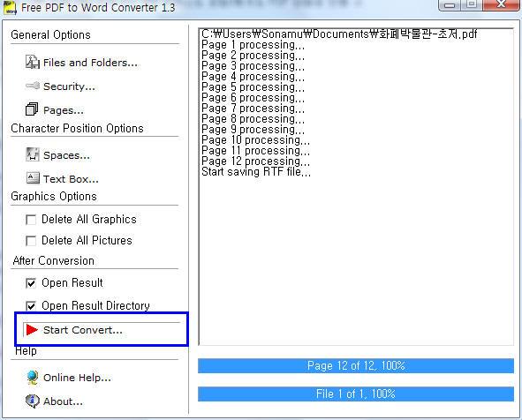Open the Online Help link
Image resolution: width=522 pixels, height=420 pixels.
click(77, 378)
